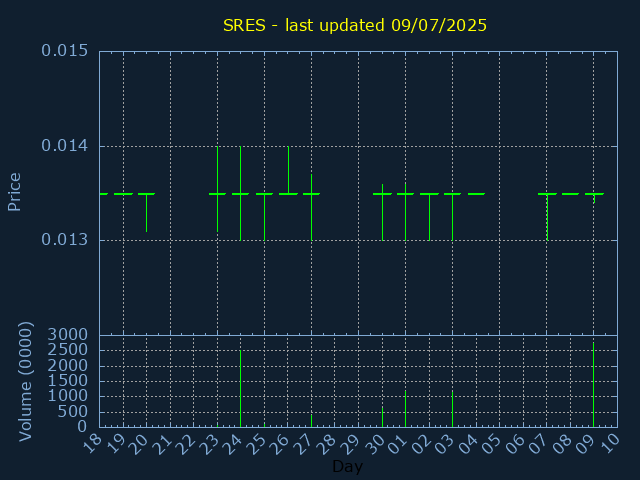The image size is (640, 480).
Task: Click day label 02 on x-axis
Action: [x=422, y=444]
